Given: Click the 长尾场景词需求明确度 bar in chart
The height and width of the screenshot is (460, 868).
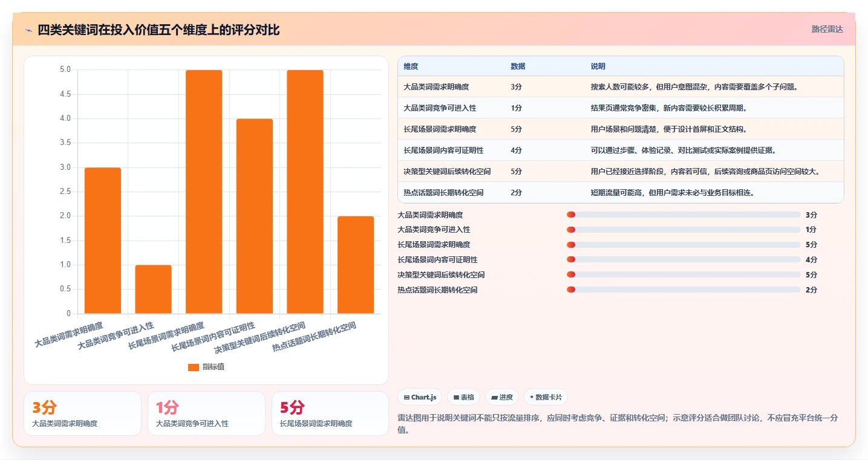Looking at the screenshot, I should click(x=204, y=192).
